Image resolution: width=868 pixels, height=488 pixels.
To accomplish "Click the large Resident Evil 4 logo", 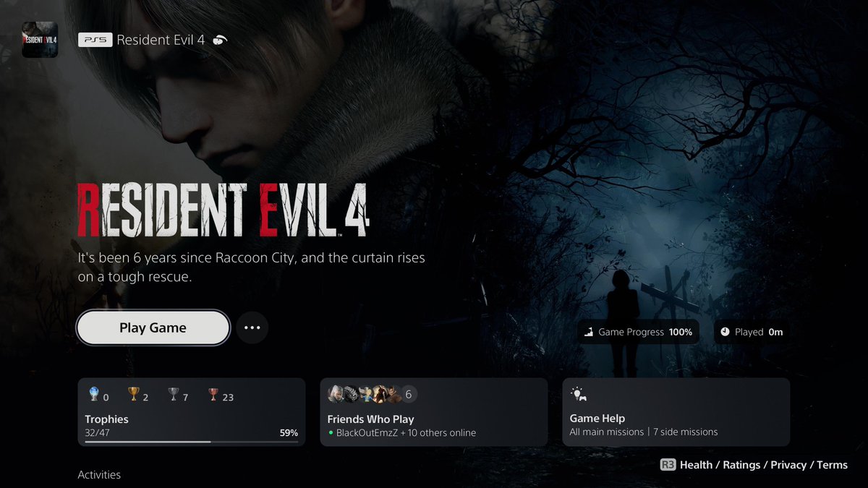I will [222, 211].
